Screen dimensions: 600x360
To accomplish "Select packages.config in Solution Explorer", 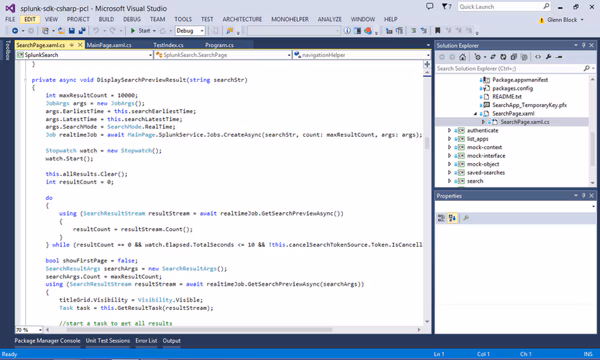I will click(512, 88).
